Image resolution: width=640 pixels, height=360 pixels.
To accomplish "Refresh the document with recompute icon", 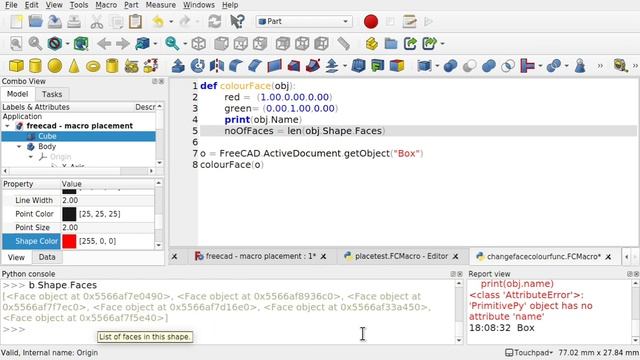I will click(x=215, y=22).
